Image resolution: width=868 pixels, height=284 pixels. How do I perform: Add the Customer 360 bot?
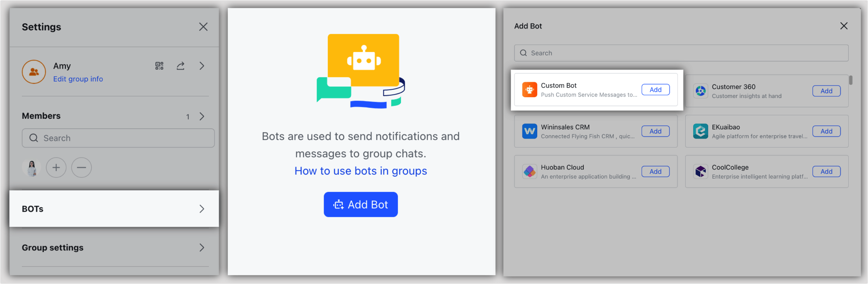(x=826, y=91)
